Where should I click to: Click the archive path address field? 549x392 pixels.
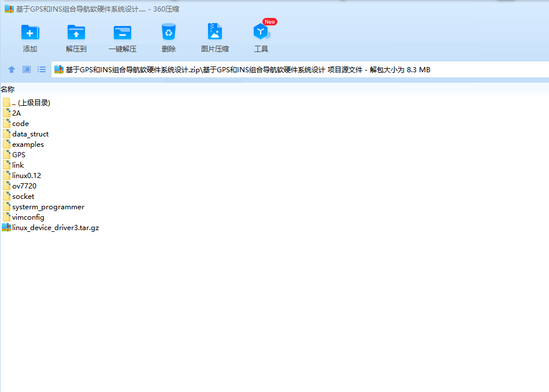pos(300,70)
